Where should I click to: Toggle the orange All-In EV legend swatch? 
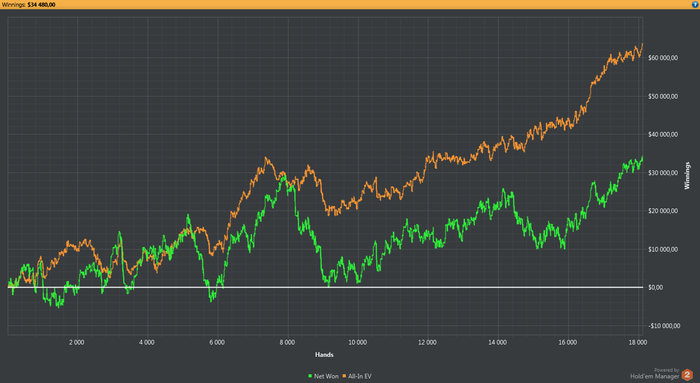(x=344, y=376)
